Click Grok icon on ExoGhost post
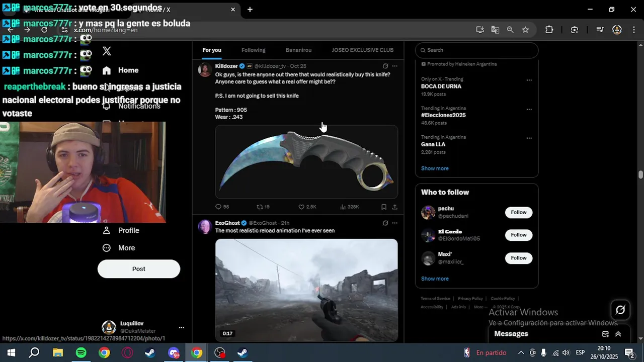Image resolution: width=644 pixels, height=362 pixels. 385,223
